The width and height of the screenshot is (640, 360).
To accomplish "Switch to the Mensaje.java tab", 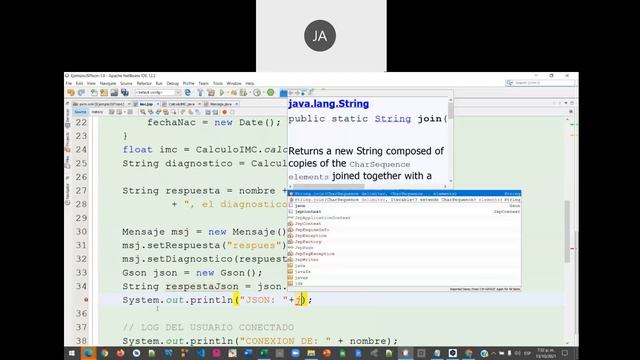I will click(x=221, y=104).
